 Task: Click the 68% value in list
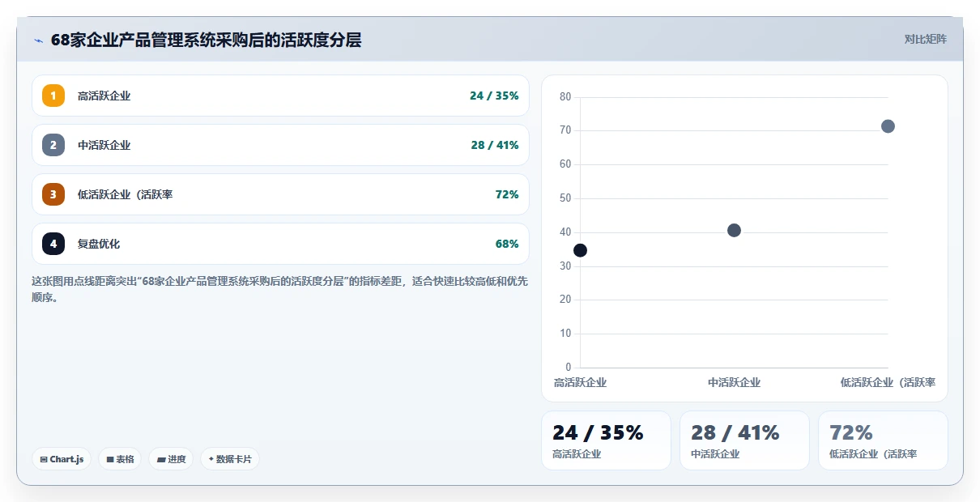[x=507, y=244]
